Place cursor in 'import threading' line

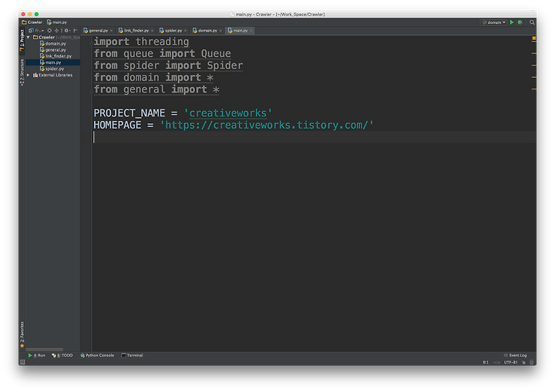(141, 42)
